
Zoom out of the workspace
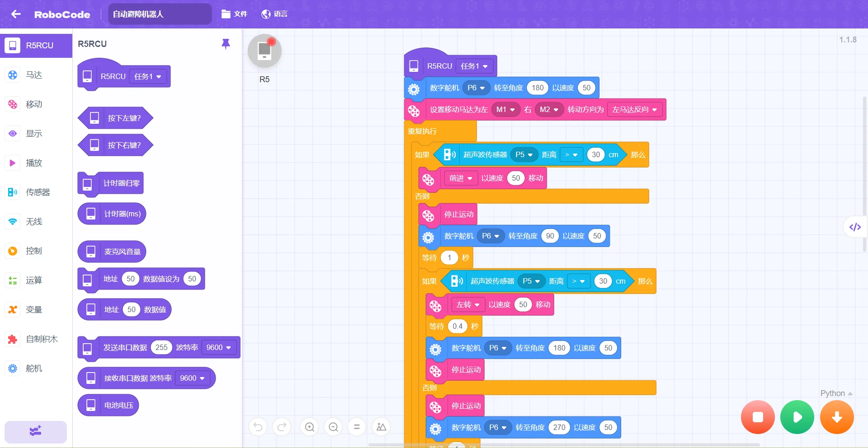334,427
